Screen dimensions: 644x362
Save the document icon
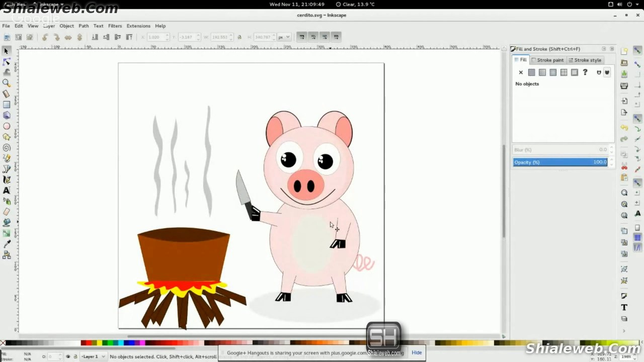[x=624, y=74]
